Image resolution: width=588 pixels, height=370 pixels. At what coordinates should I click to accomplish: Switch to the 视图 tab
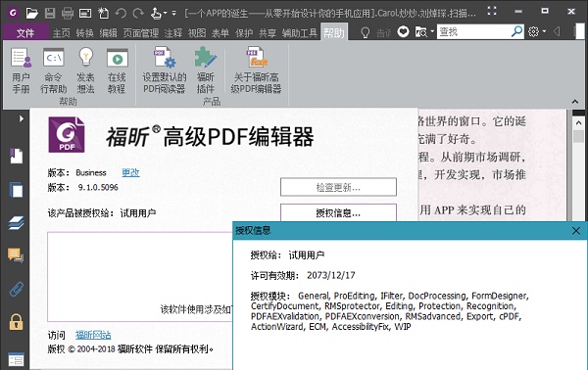click(x=197, y=33)
